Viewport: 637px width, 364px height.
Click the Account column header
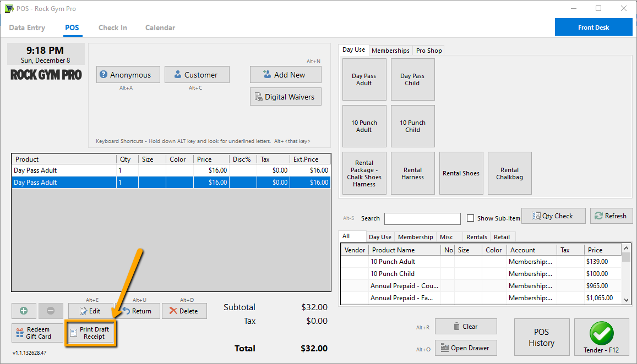pos(532,250)
